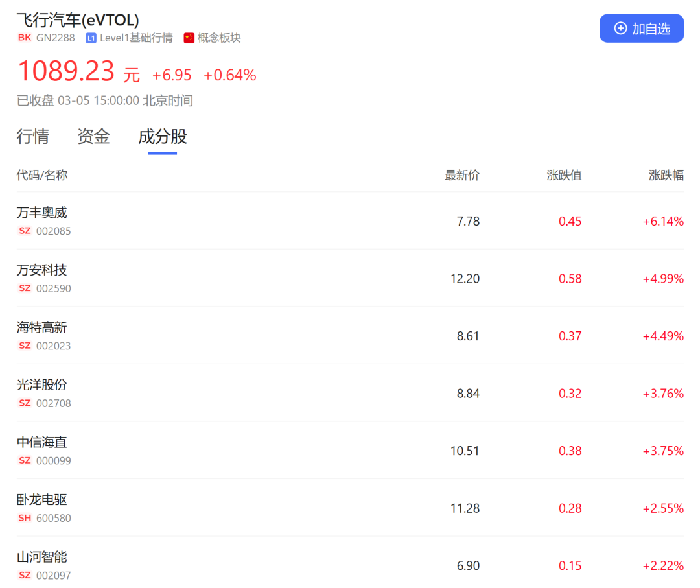Click stock code 600580
The height and width of the screenshot is (588, 700).
[54, 519]
